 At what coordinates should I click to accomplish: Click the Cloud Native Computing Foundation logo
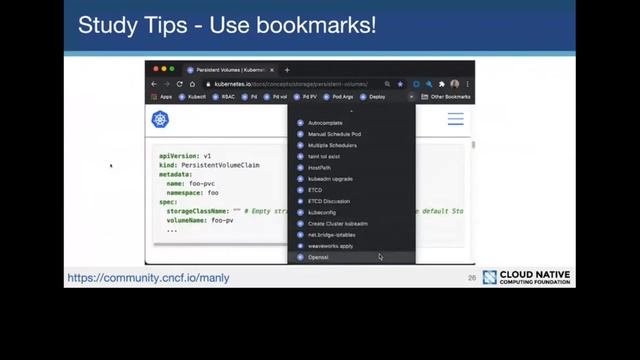[526, 277]
